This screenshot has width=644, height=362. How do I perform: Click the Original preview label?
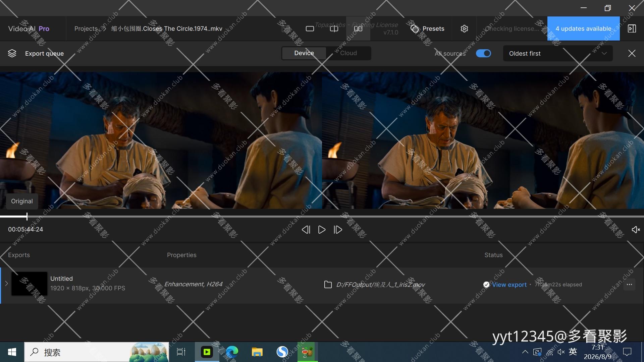coord(22,201)
